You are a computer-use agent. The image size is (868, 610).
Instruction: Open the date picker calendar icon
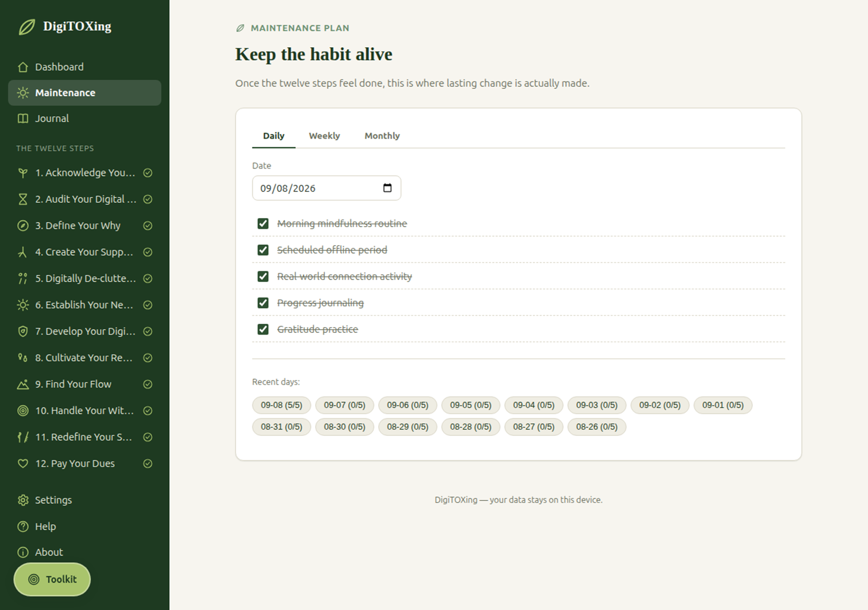point(387,188)
